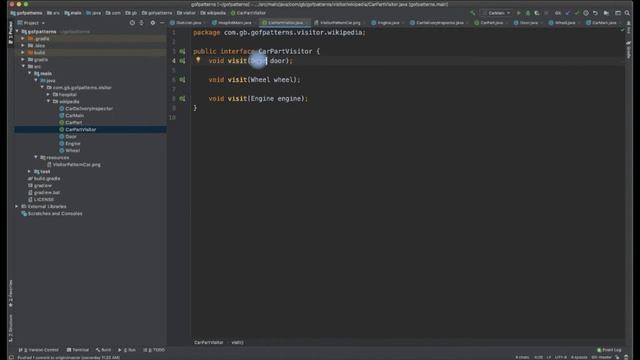The image size is (640, 360).
Task: Click wikipedia in navigation breadcrumb bar
Action: (213, 13)
